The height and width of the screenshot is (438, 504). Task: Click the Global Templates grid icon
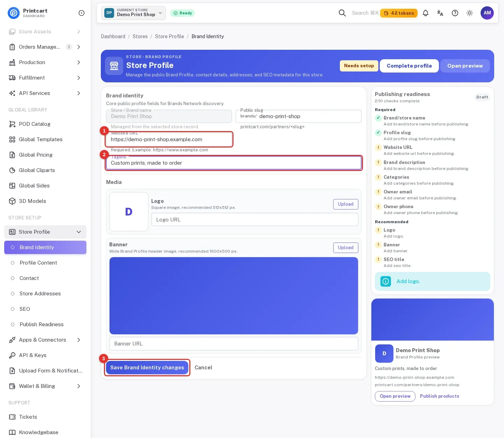tap(12, 139)
